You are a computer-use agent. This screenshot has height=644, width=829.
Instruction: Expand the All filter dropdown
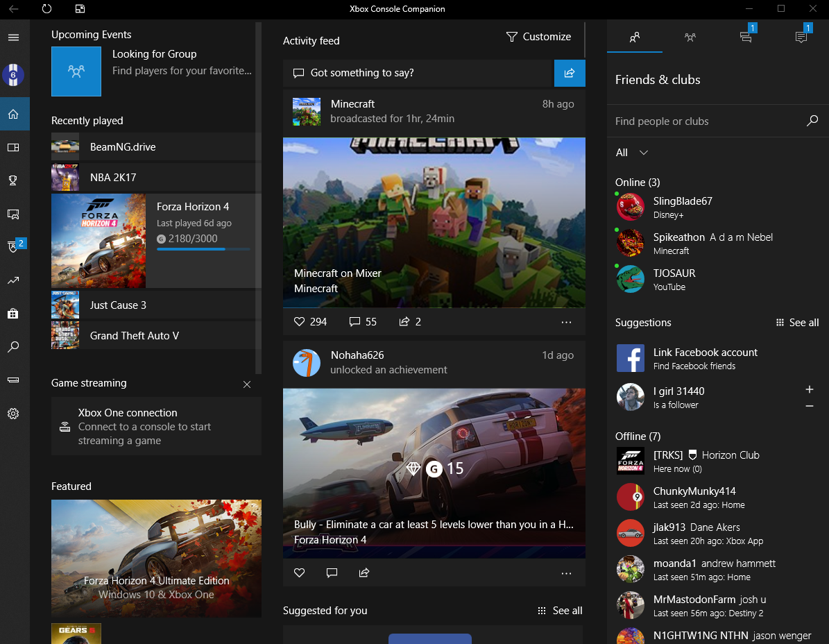pyautogui.click(x=632, y=152)
